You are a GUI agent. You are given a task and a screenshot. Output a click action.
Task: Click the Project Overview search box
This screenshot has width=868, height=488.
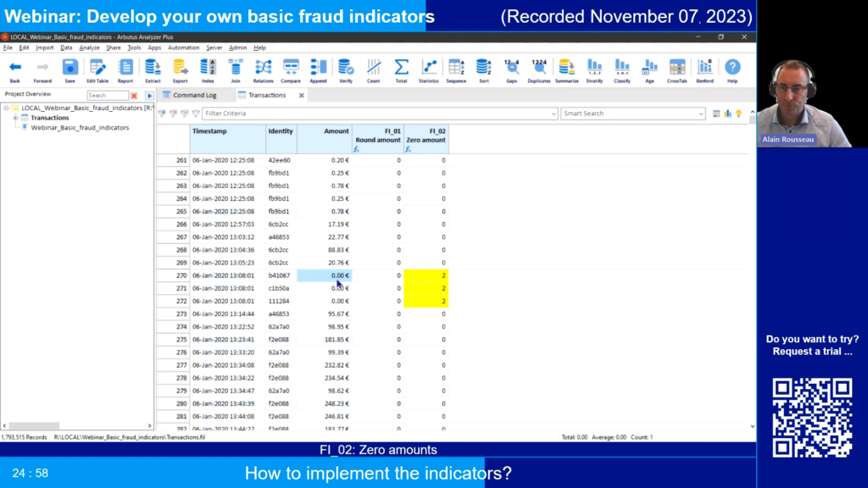[107, 96]
